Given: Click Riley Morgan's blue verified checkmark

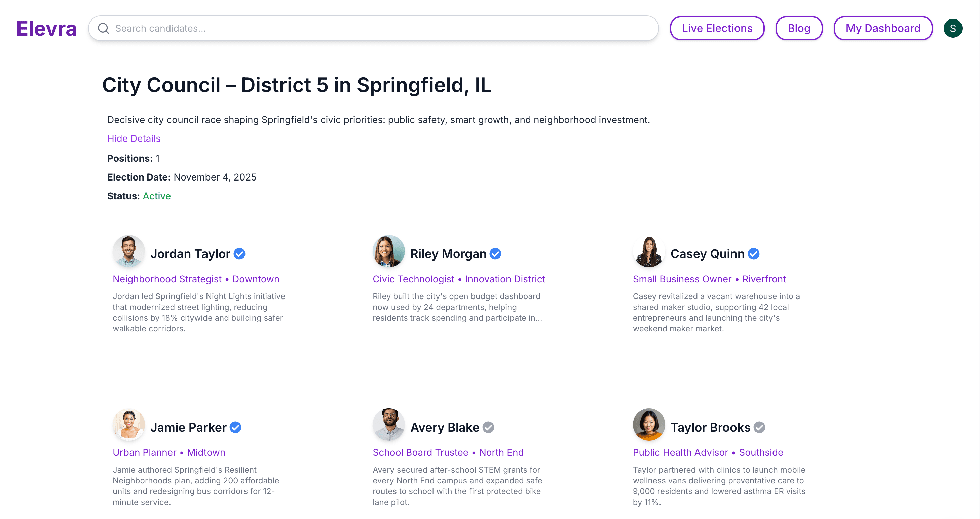Looking at the screenshot, I should [495, 253].
